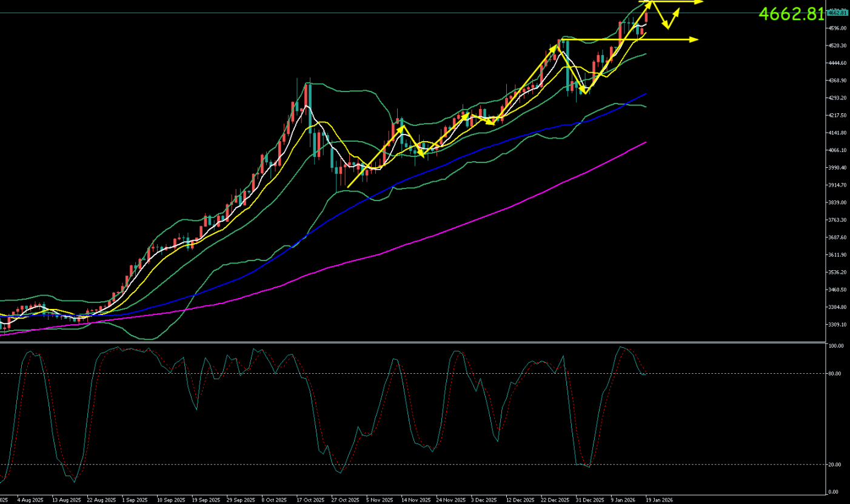
Task: Click the 3990.40 price axis label
Action: tap(837, 168)
